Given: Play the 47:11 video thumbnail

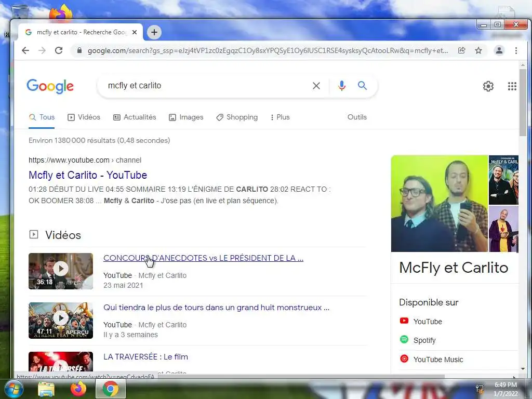Looking at the screenshot, I should (x=61, y=320).
